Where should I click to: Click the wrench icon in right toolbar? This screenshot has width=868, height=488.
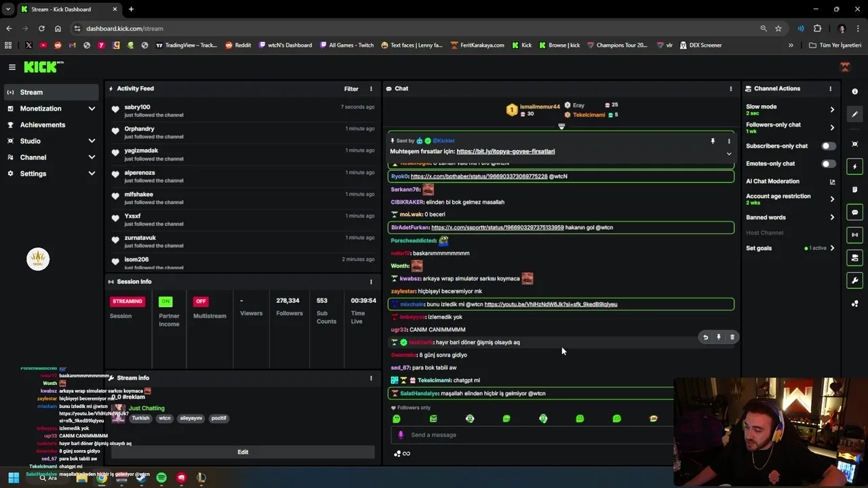(x=854, y=281)
